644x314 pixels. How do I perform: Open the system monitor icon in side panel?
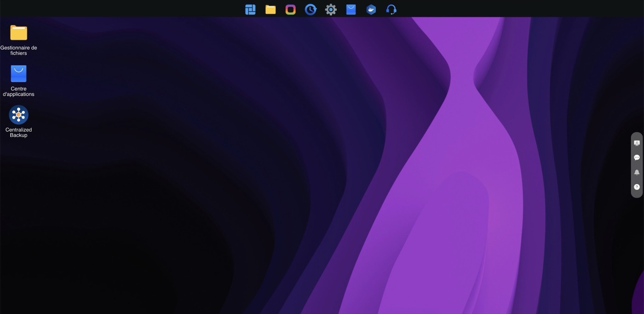(x=637, y=143)
